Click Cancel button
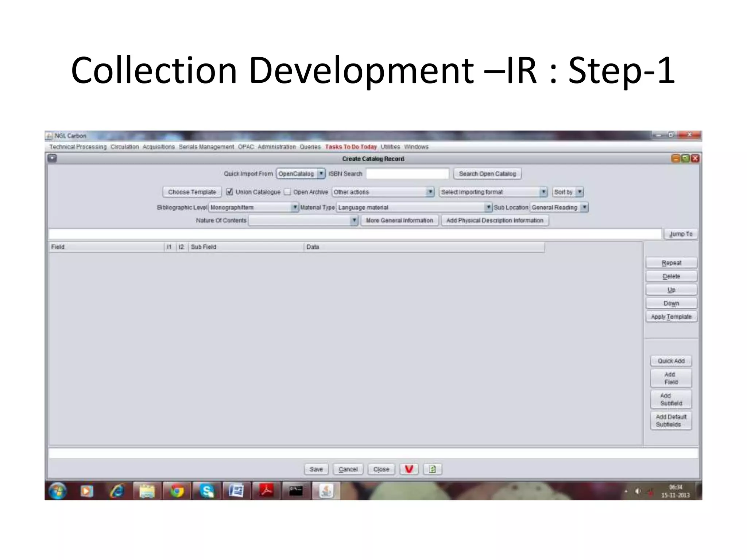This screenshot has height=560, width=747. coord(348,469)
